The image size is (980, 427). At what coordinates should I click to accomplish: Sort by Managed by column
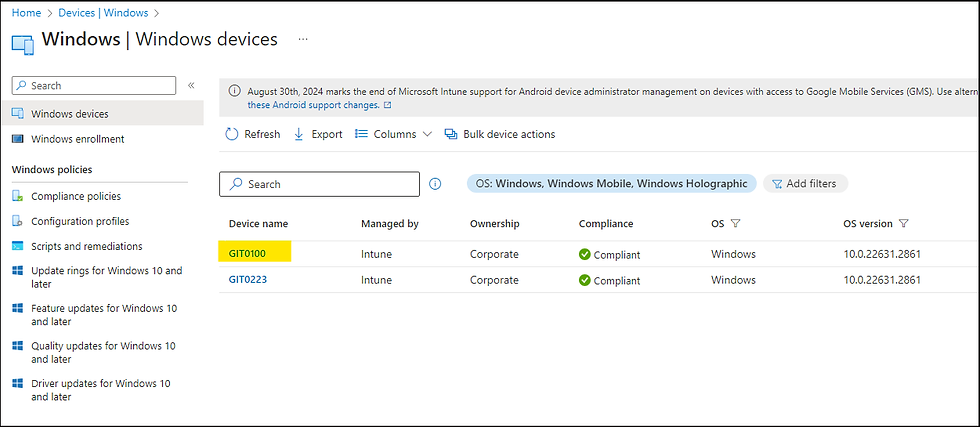(389, 224)
